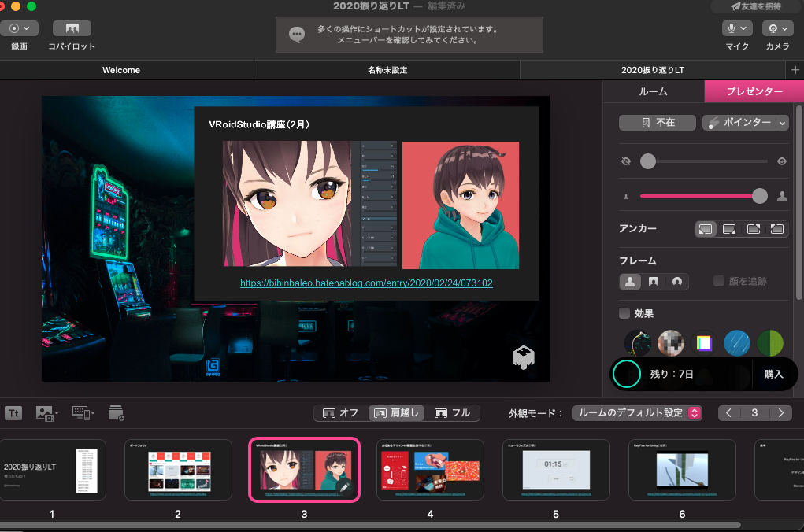Click the hidden-eye icon beside opacity slider
Screen dimensions: 804x532
point(625,161)
